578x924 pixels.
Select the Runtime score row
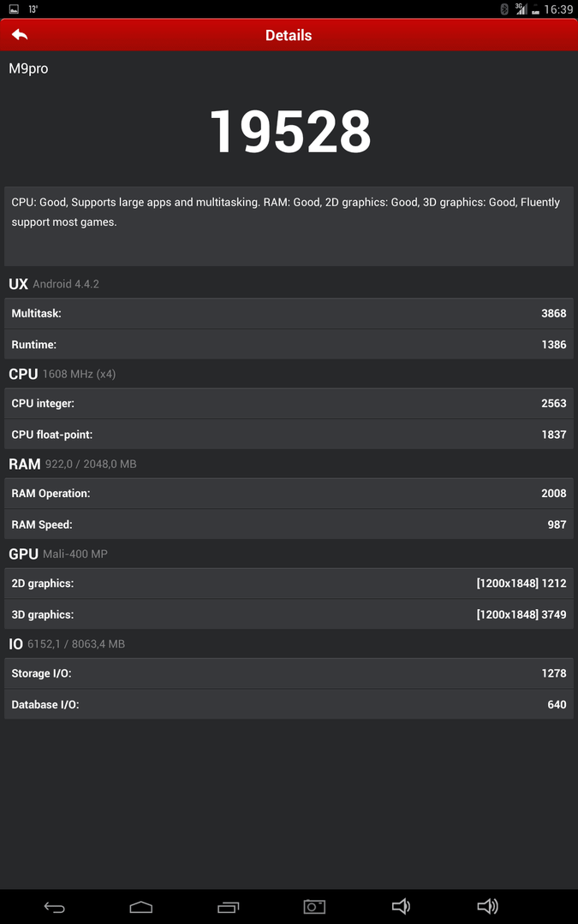289,344
